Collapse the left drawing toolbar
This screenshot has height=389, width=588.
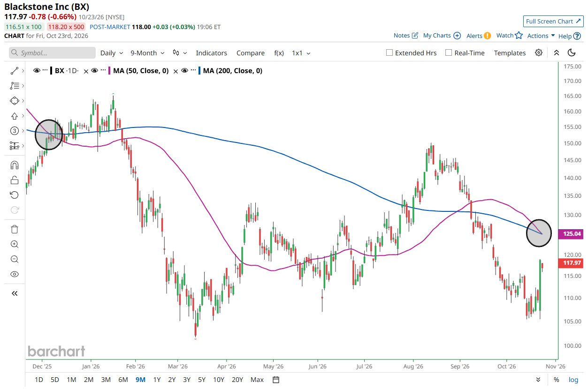click(x=14, y=293)
